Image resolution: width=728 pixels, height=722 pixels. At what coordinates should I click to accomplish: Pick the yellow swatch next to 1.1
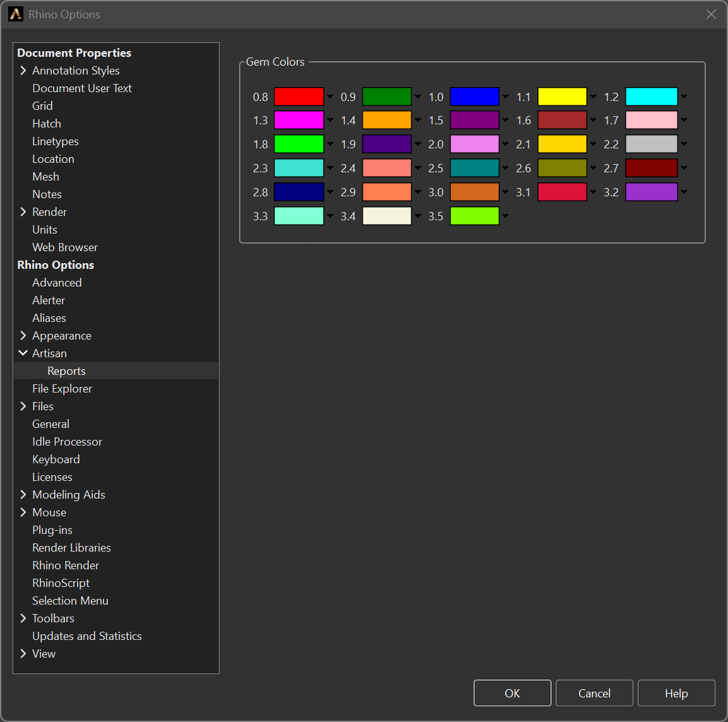562,97
